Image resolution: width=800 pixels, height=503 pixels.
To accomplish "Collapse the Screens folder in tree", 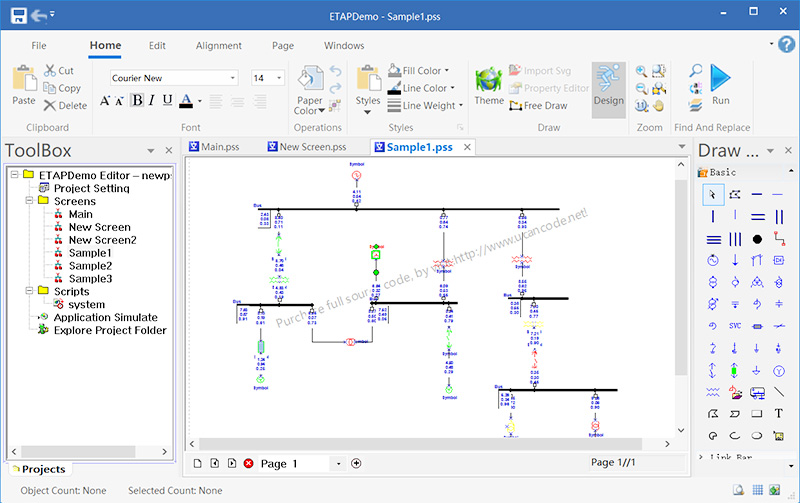I will 30,200.
